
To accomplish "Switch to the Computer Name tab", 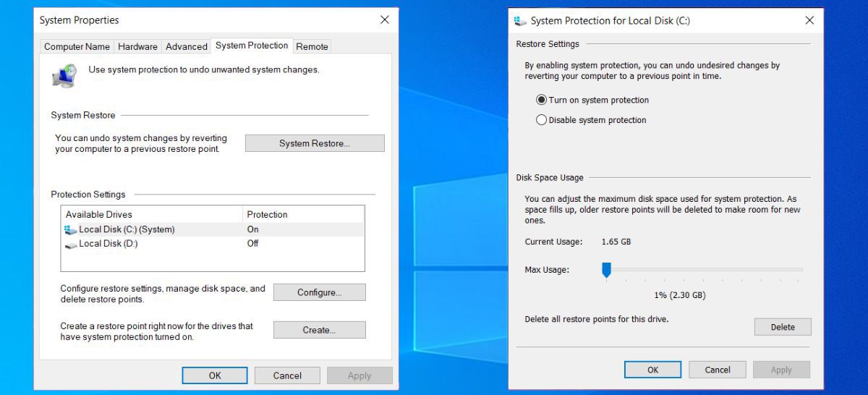I will (x=77, y=46).
